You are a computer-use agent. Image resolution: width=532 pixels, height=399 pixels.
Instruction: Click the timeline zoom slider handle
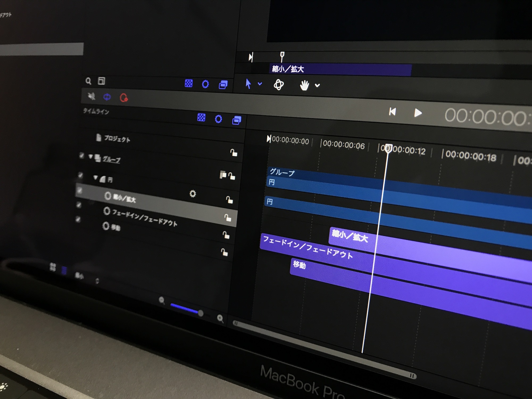point(201,313)
